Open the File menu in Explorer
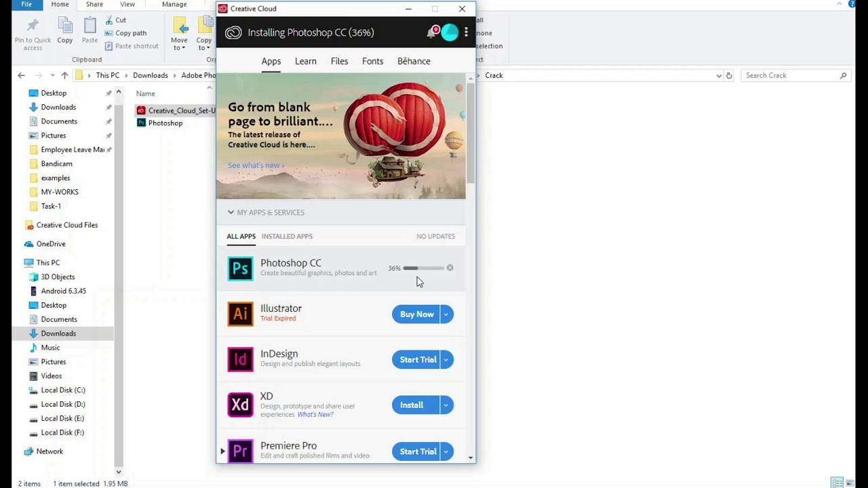868x488 pixels. 26,4
